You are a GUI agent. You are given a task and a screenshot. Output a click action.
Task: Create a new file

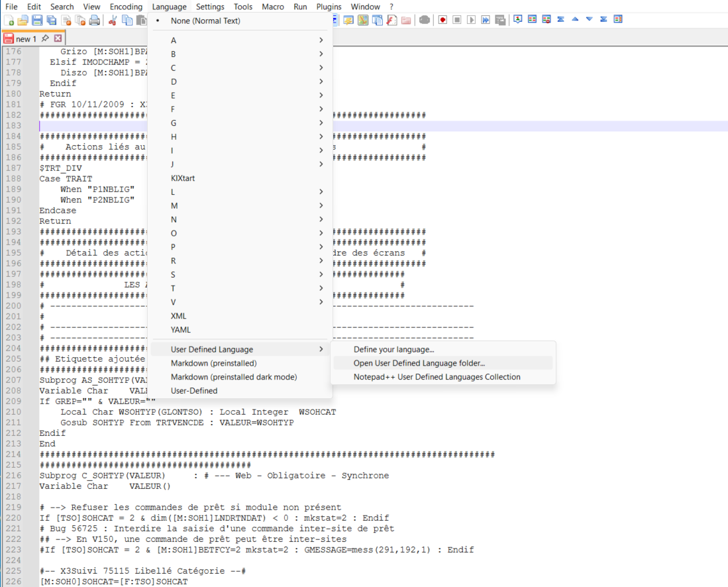click(x=10, y=20)
